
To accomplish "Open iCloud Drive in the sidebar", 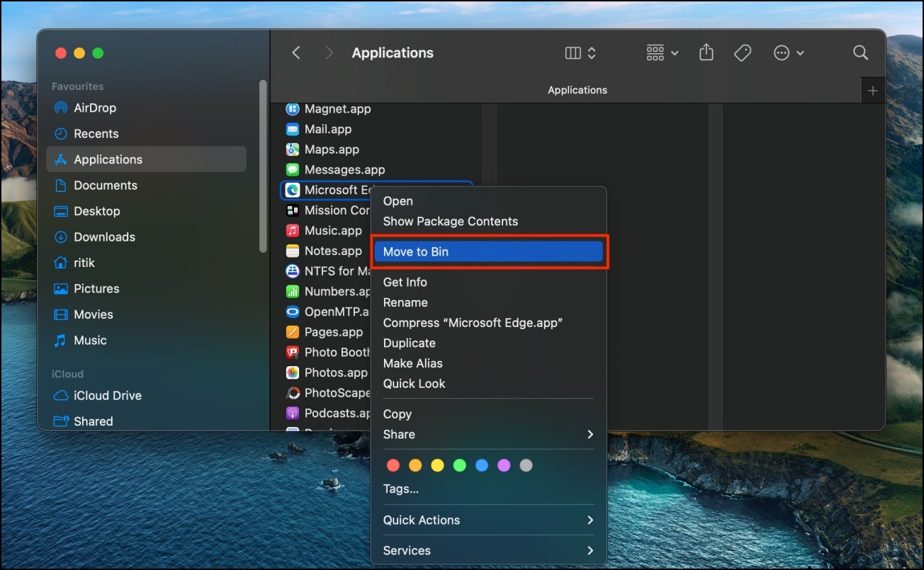I will coord(146,396).
